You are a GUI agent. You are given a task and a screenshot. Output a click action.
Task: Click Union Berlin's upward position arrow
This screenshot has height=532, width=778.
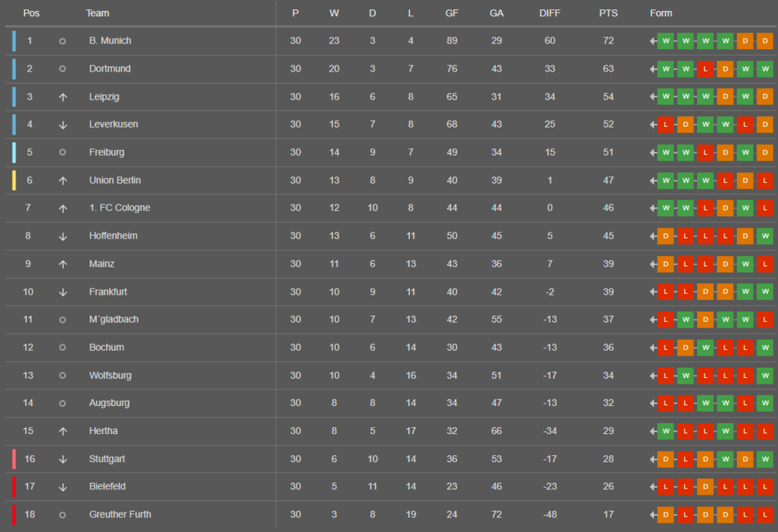click(x=62, y=180)
